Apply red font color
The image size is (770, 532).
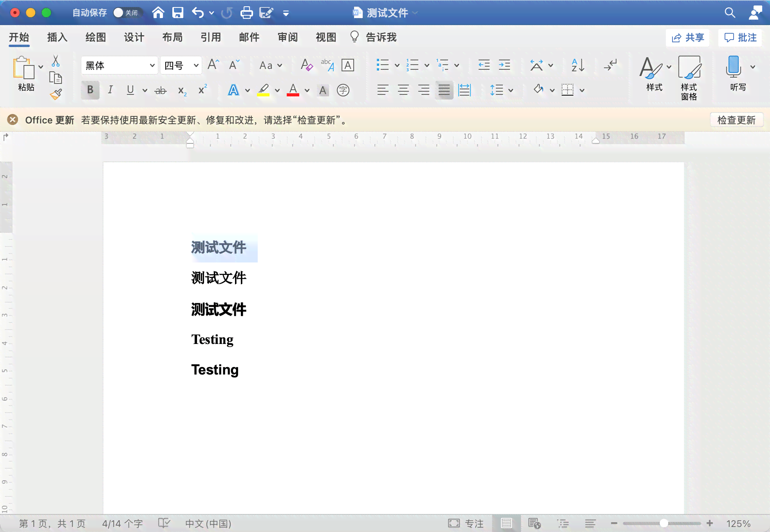pyautogui.click(x=293, y=90)
